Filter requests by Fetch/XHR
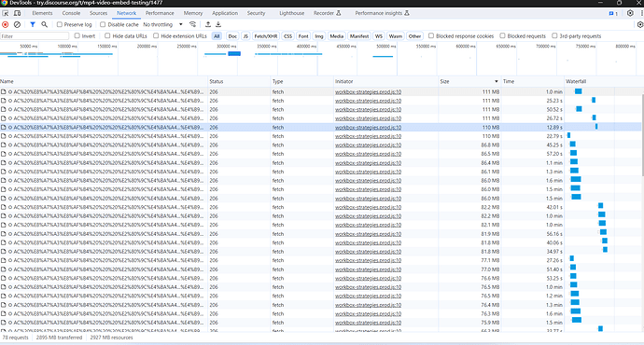The height and width of the screenshot is (345, 644). [266, 36]
